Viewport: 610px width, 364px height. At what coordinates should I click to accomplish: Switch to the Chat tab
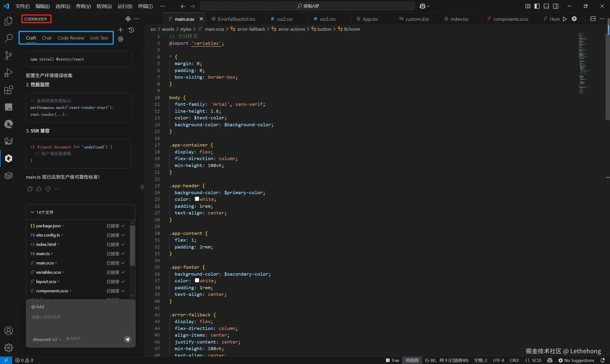click(47, 38)
